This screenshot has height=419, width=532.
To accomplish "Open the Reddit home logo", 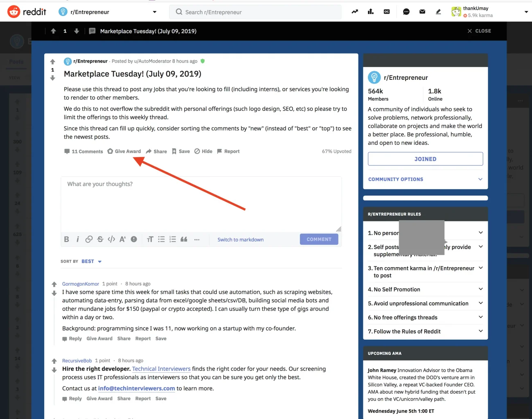I will click(27, 12).
